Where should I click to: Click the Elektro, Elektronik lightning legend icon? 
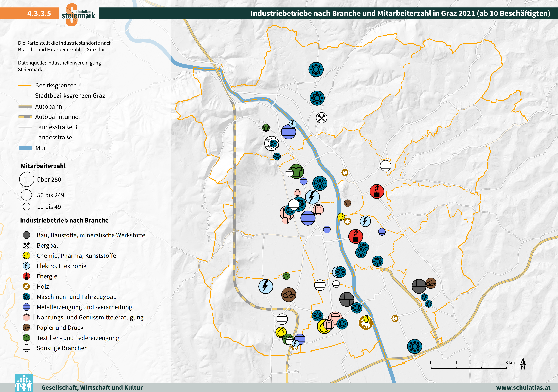26,266
